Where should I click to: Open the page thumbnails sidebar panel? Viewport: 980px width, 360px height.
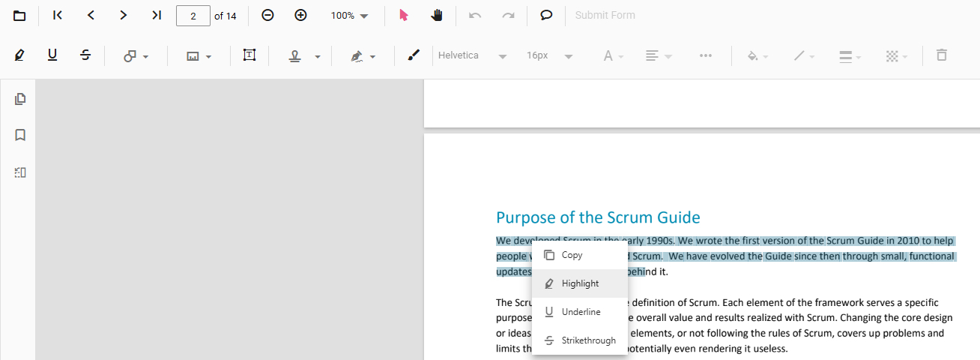(x=20, y=99)
